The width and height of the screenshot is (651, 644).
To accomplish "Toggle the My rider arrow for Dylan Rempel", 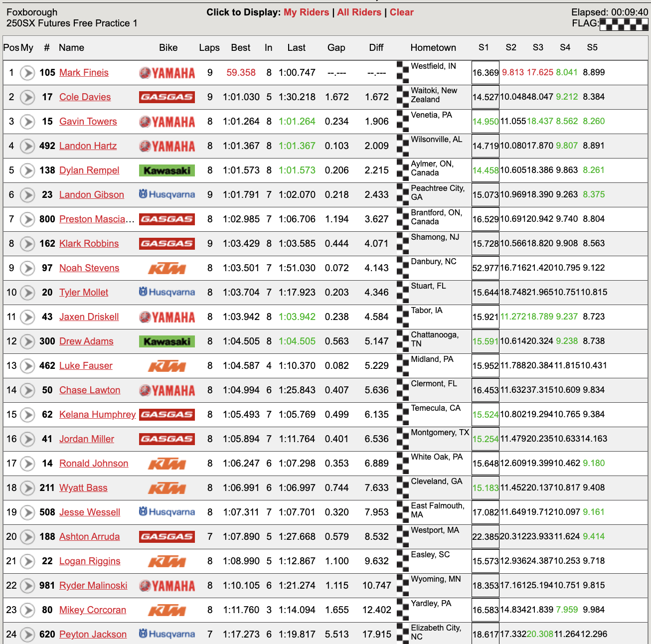I will coord(27,170).
